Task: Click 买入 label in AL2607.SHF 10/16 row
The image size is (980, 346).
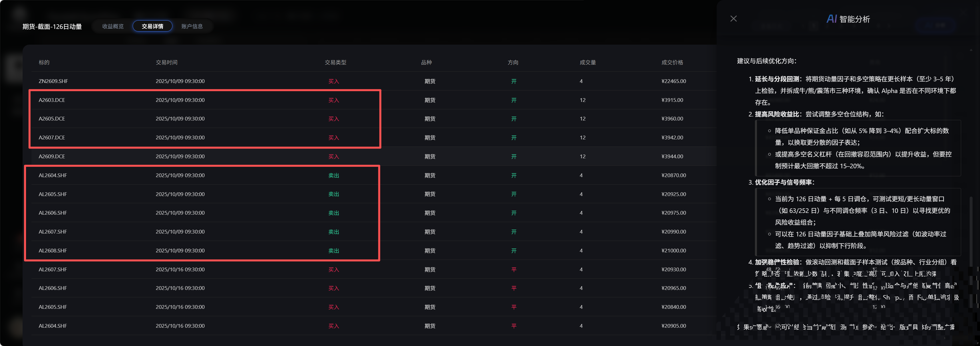Action: coord(334,270)
